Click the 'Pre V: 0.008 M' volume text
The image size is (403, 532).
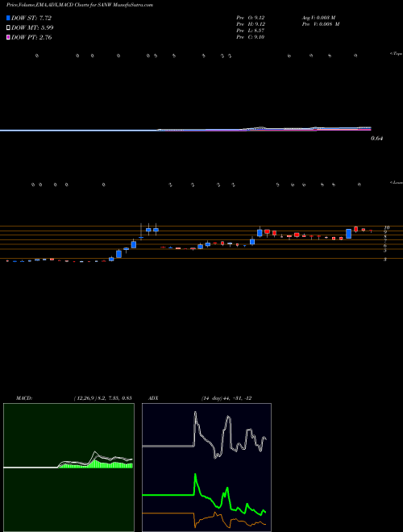320,24
